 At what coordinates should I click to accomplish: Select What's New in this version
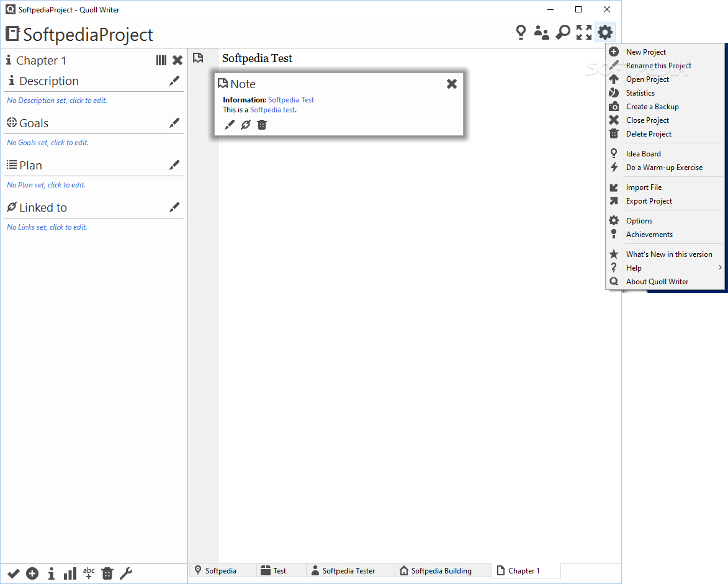coord(665,254)
